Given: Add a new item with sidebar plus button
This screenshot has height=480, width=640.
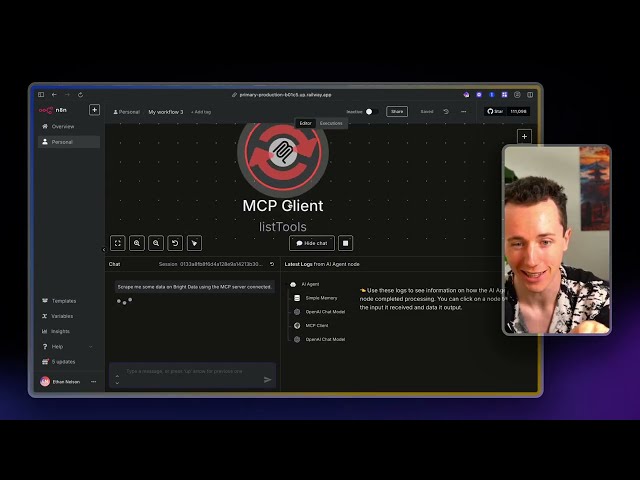Looking at the screenshot, I should click(94, 110).
